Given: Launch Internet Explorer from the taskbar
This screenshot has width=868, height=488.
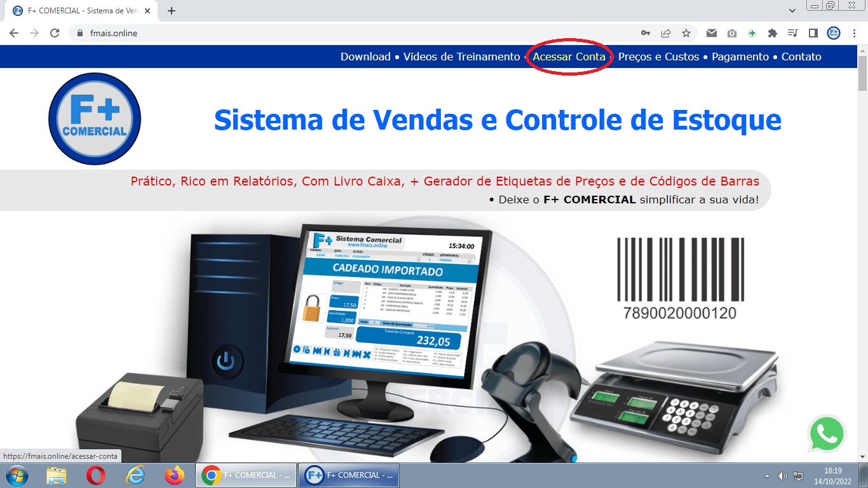Looking at the screenshot, I should point(135,475).
